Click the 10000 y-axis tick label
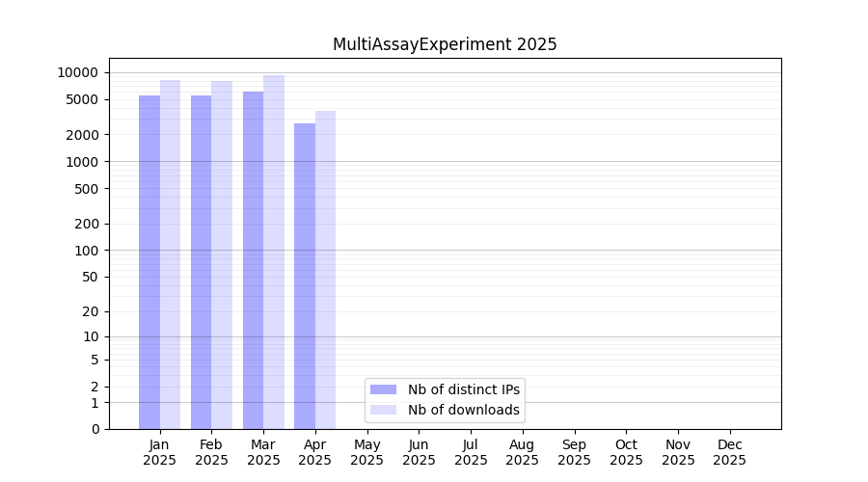Screen dimensions: 868x482 coord(77,73)
